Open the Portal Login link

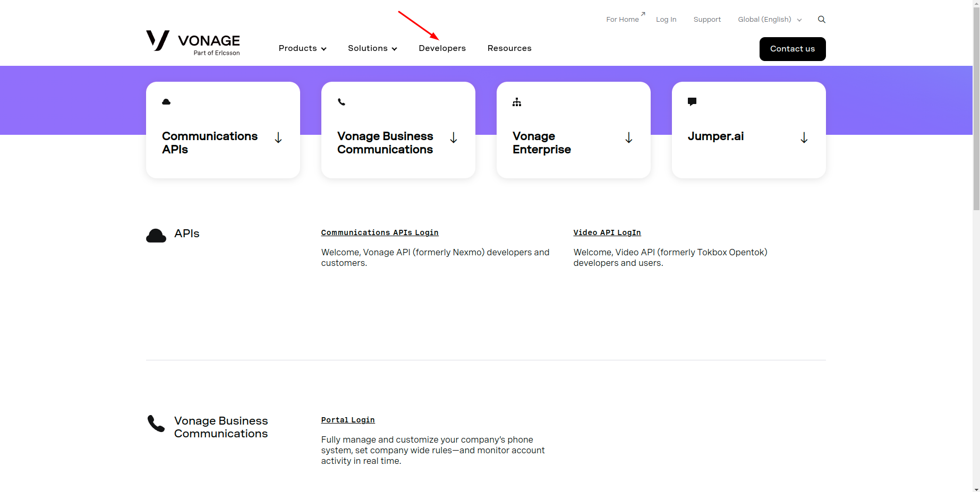tap(348, 420)
